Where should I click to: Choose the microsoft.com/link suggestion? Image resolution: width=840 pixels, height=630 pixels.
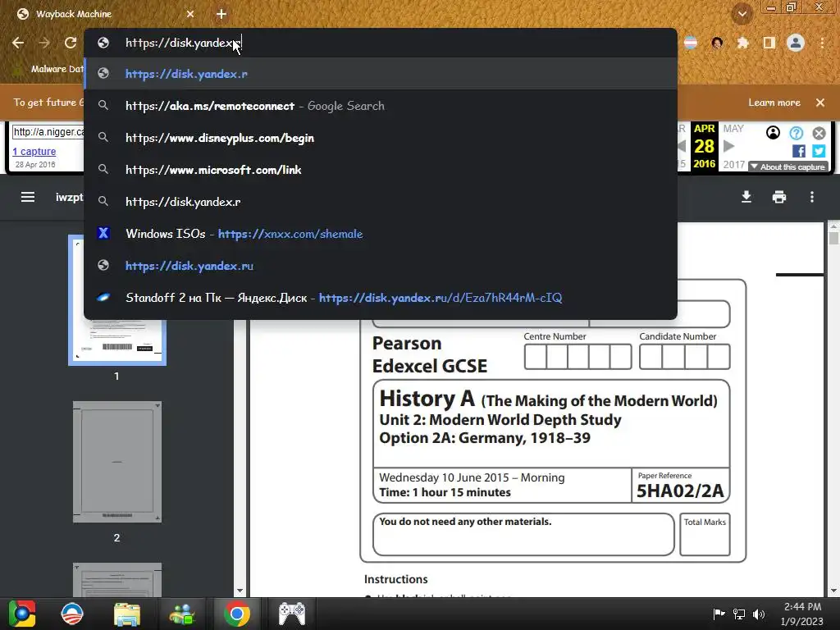pyautogui.click(x=381, y=170)
